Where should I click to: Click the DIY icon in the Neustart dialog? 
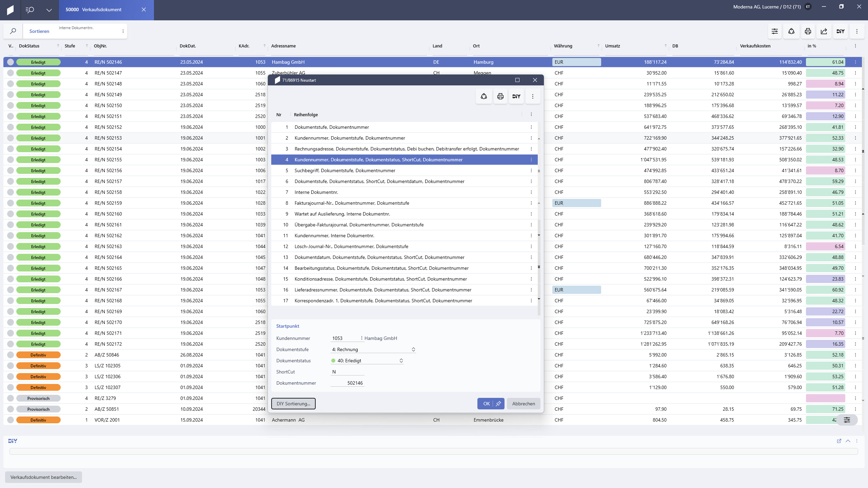click(x=516, y=97)
